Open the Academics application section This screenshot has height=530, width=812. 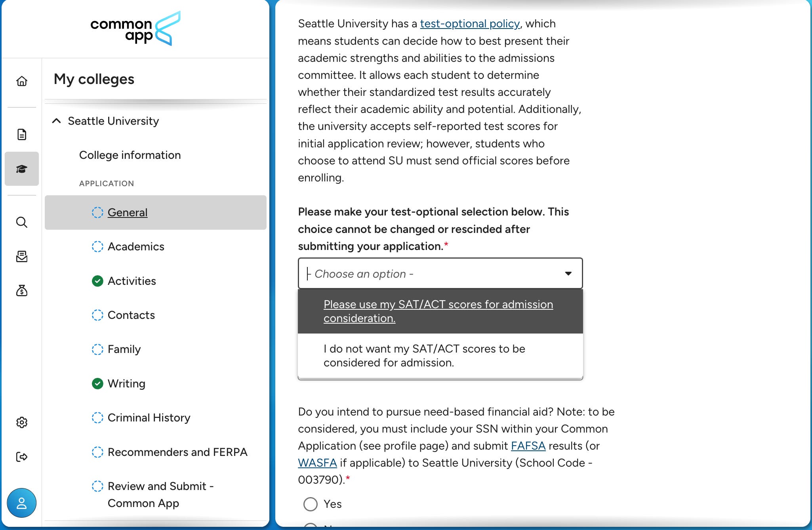tap(135, 246)
